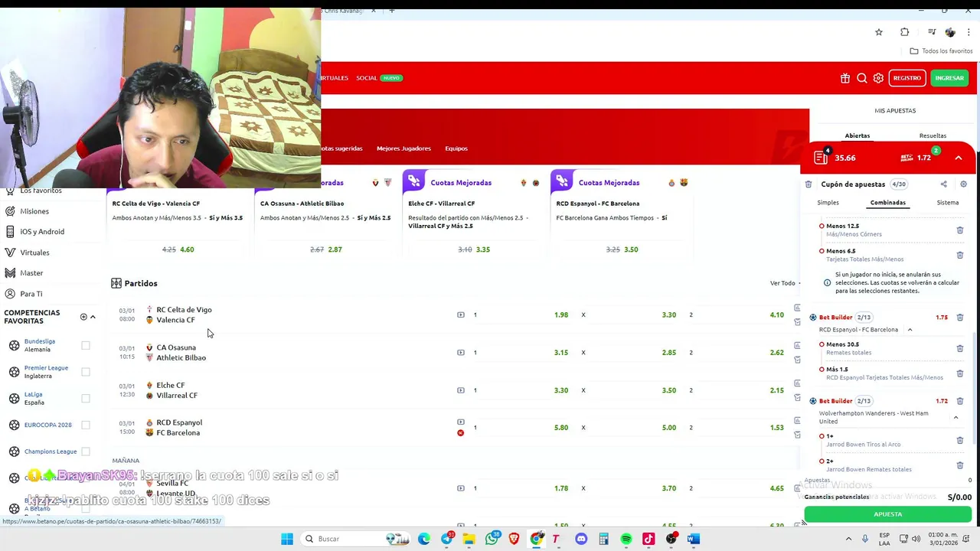Open Spotify from the taskbar
980x551 pixels.
click(626, 539)
